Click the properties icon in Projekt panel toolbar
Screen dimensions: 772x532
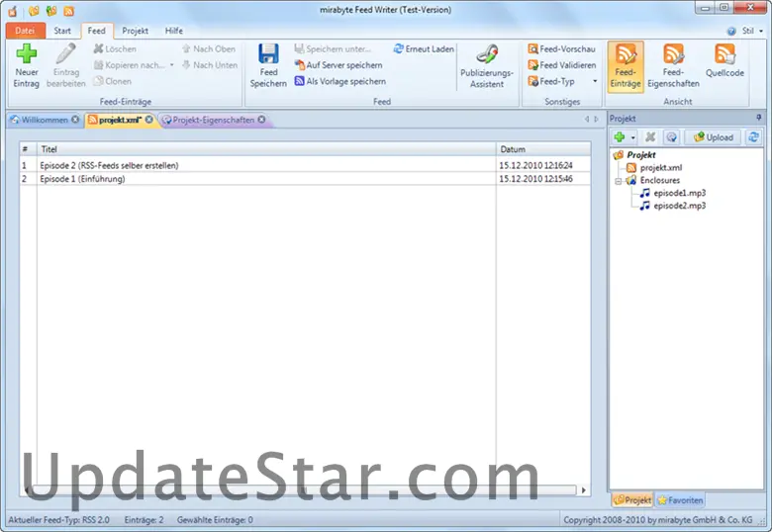(x=672, y=137)
